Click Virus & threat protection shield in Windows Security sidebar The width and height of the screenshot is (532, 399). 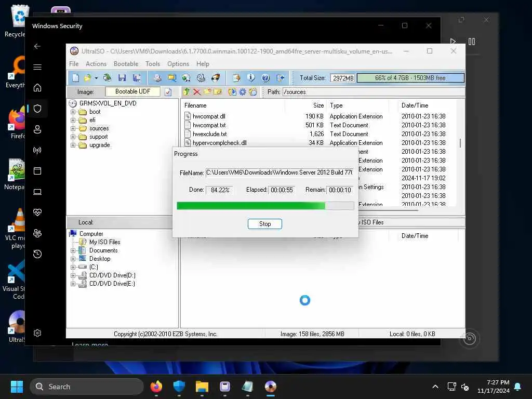(x=37, y=109)
